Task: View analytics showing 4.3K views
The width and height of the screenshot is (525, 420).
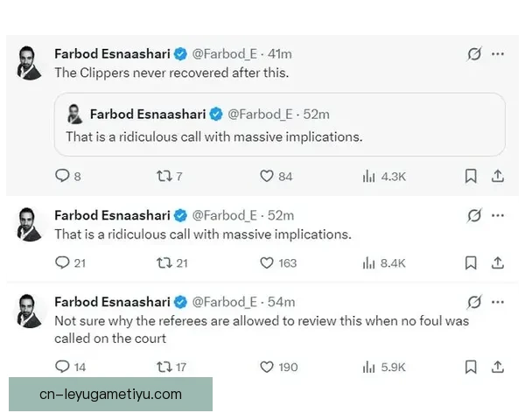Action: 369,176
